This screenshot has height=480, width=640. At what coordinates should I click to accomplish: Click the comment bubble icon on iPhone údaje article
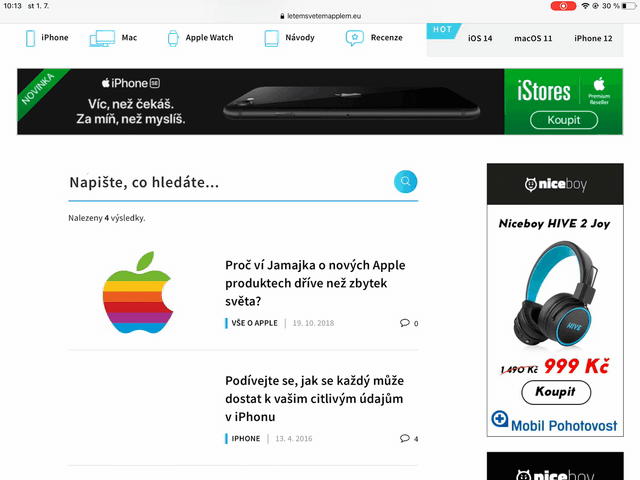[x=404, y=438]
